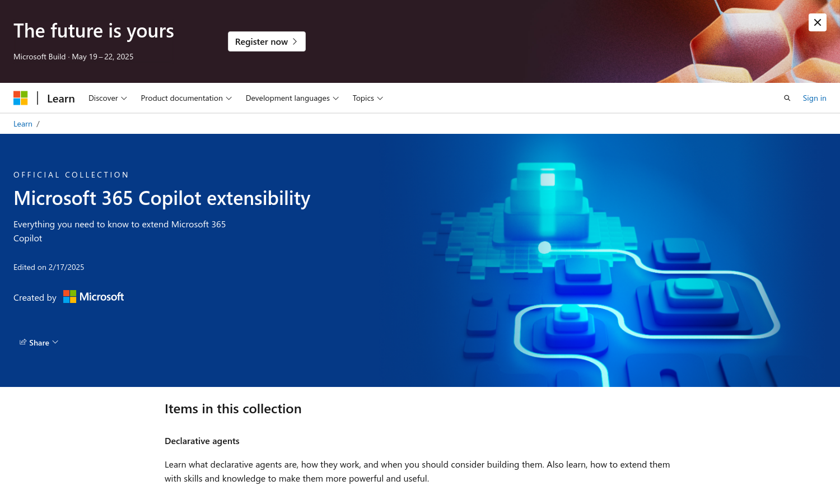Screen dimensions: 840x504
Task: Expand the Topics dropdown
Action: (x=367, y=97)
